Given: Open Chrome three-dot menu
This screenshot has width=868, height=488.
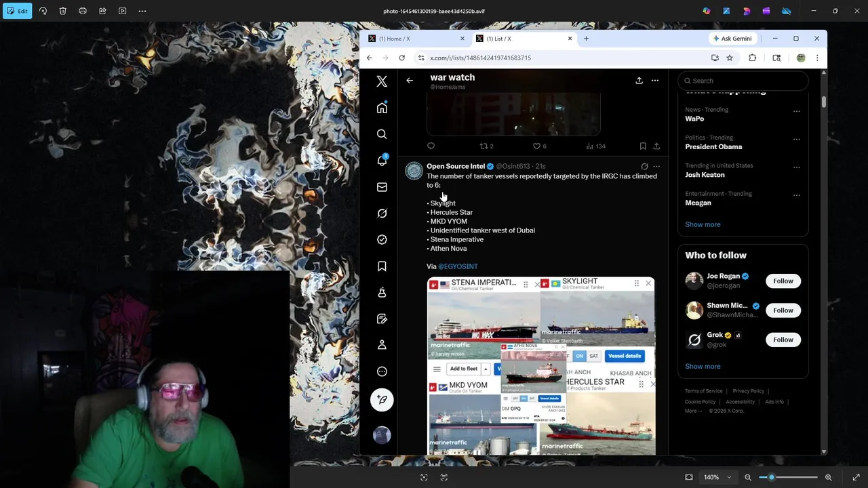Looking at the screenshot, I should click(x=817, y=58).
